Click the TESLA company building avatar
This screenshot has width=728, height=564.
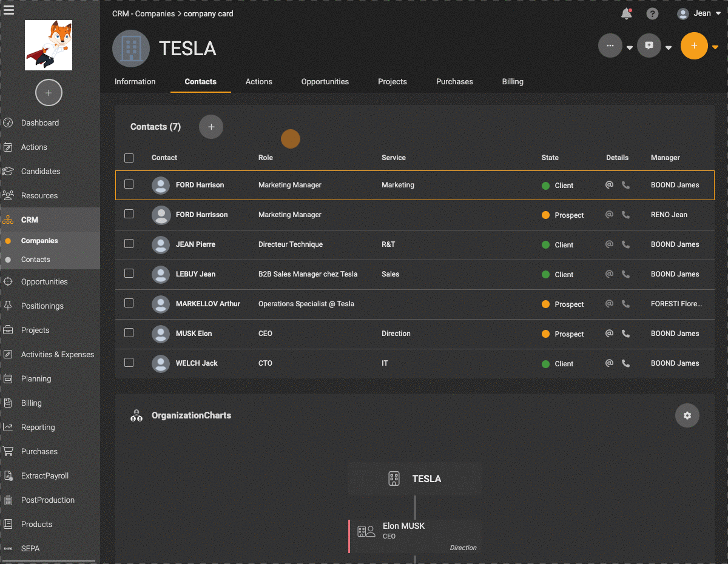pyautogui.click(x=131, y=49)
